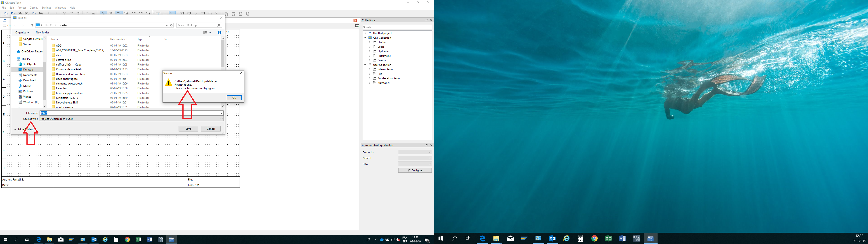
Task: Open the Desktop folder in navigation pane
Action: tap(28, 69)
